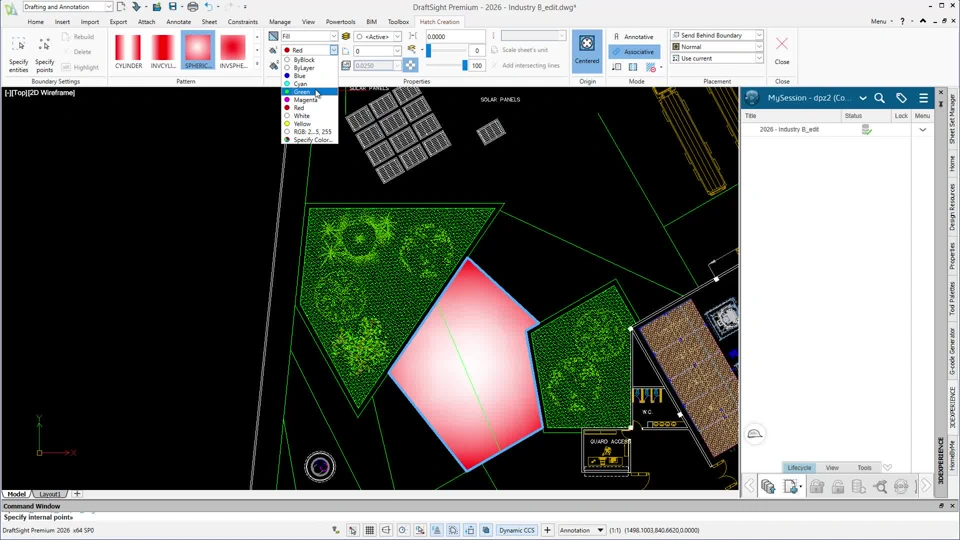Click the Specify points tool
960x540 pixels.
[44, 54]
